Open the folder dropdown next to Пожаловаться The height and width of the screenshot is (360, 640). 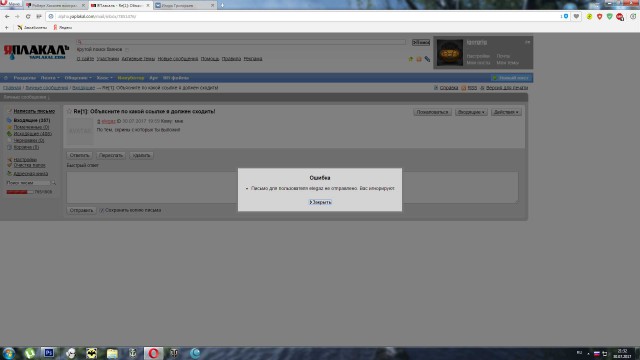coord(471,112)
